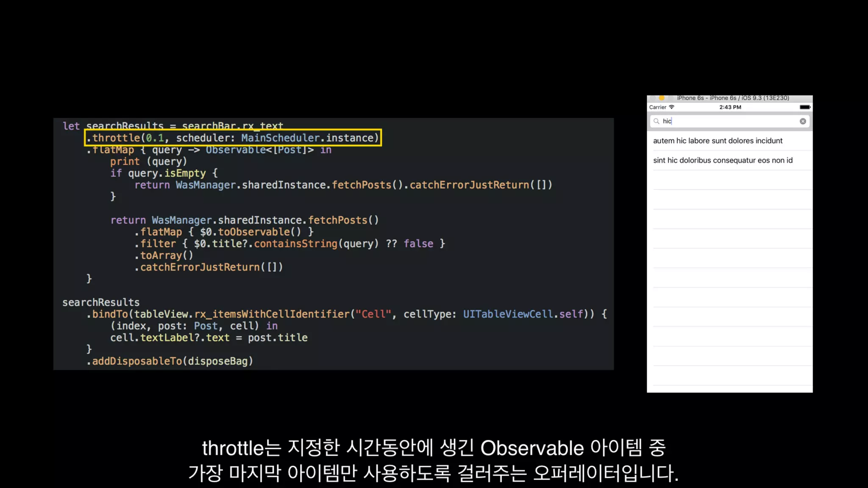Click the first empty row below results

tap(729, 180)
